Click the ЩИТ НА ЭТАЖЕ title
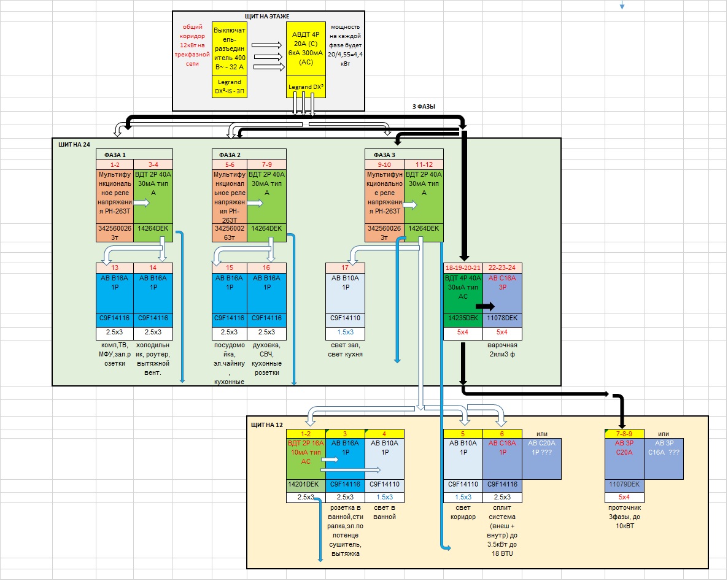The width and height of the screenshot is (728, 581). [268, 15]
